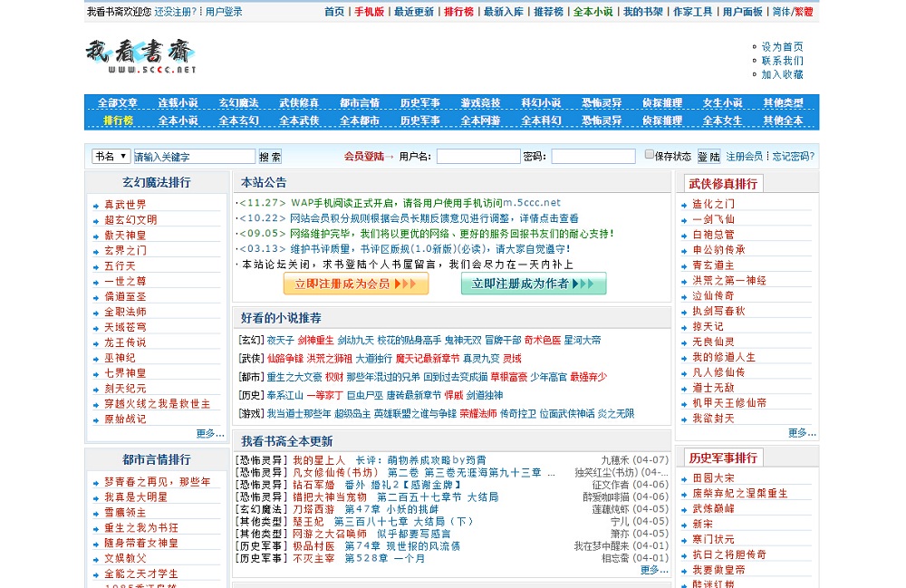Image resolution: width=906 pixels, height=588 pixels.
Task: Click the 密码 password input field
Action: click(593, 157)
